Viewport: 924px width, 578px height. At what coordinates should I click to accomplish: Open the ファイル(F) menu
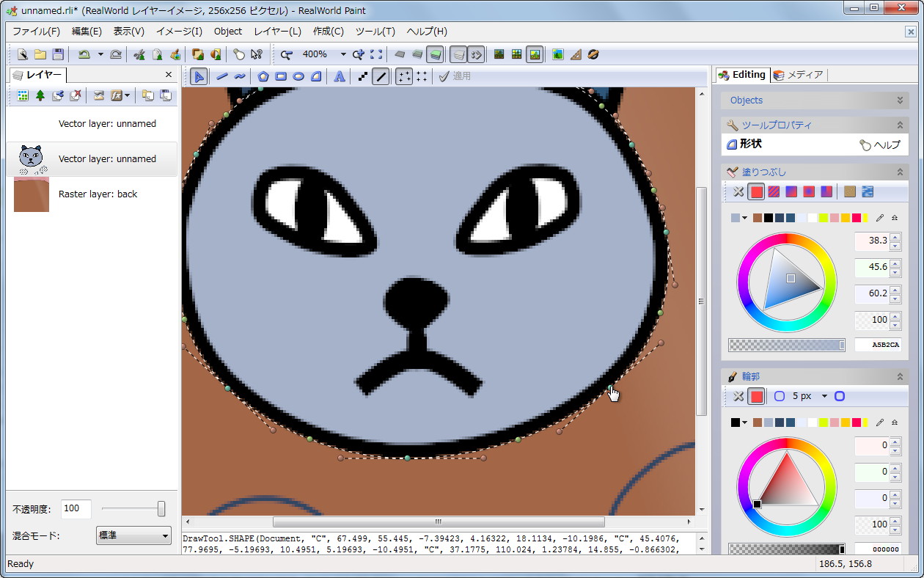[37, 32]
